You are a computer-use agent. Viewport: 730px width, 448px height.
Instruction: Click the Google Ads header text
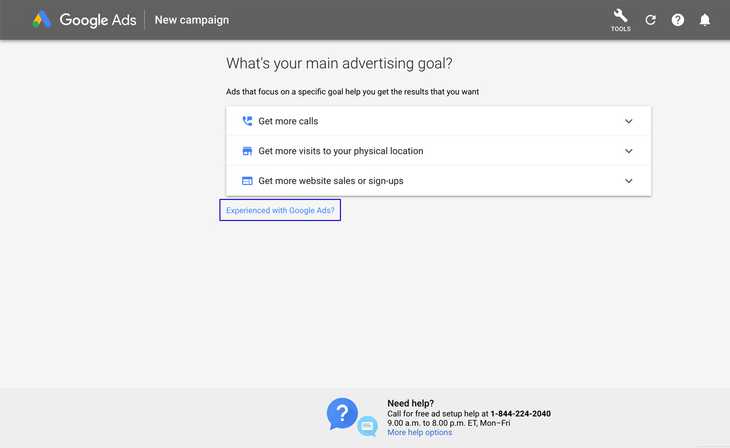pyautogui.click(x=97, y=20)
